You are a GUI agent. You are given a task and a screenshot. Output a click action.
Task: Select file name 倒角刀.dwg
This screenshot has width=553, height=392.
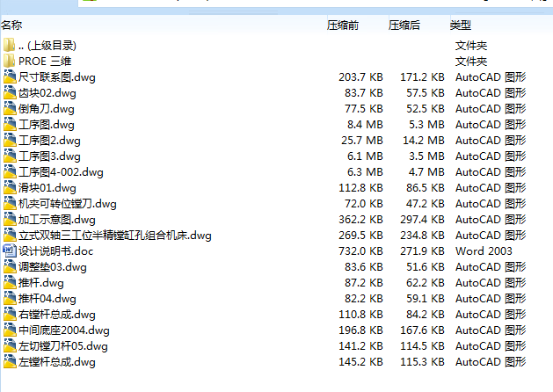(x=47, y=109)
